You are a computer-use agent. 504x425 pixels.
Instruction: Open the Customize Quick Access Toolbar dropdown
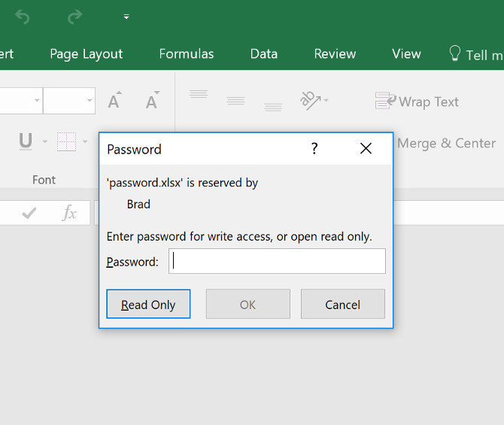click(x=126, y=17)
